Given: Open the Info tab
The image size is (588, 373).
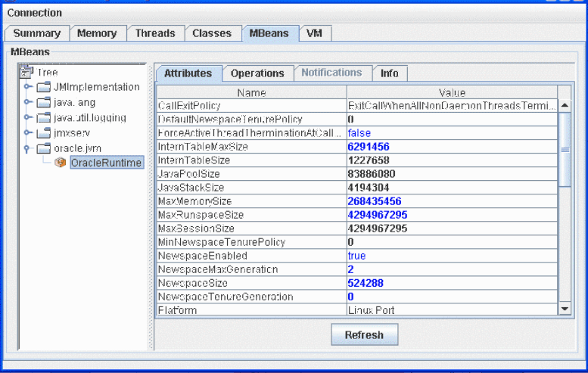Looking at the screenshot, I should [x=390, y=73].
